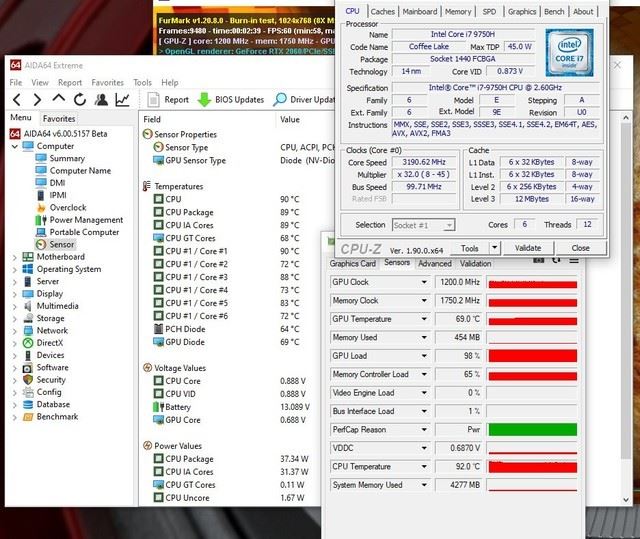Collapse the Computer tree node
This screenshot has width=640, height=539.
(x=15, y=146)
